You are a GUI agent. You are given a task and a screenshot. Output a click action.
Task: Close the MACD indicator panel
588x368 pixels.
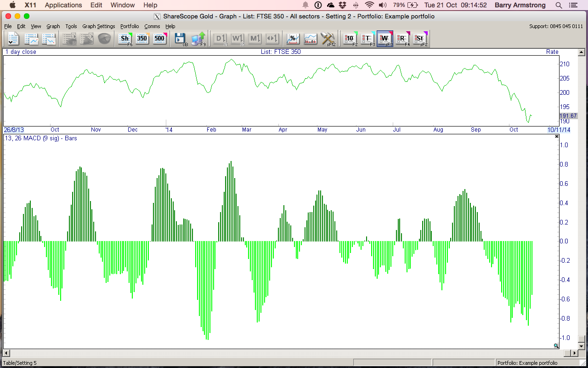point(557,137)
